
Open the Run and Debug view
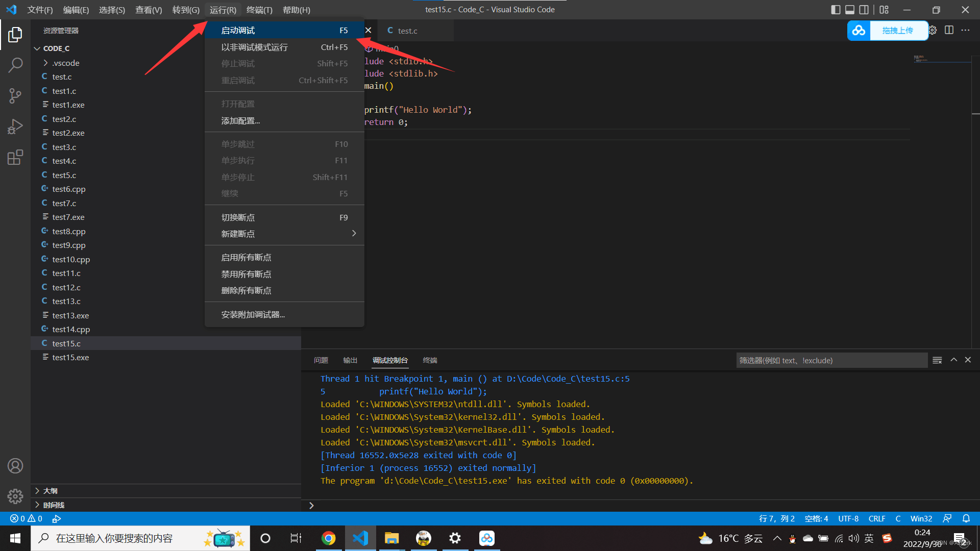click(x=15, y=126)
